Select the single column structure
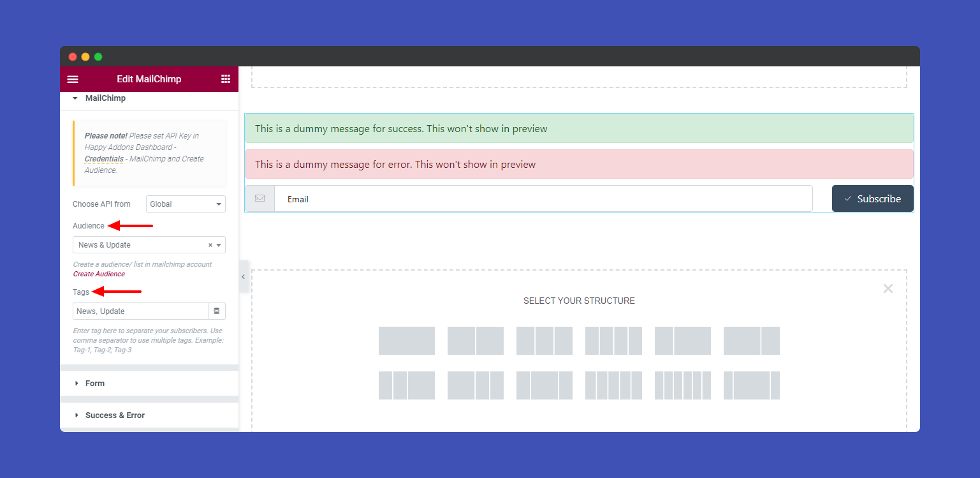Image resolution: width=980 pixels, height=478 pixels. 407,341
